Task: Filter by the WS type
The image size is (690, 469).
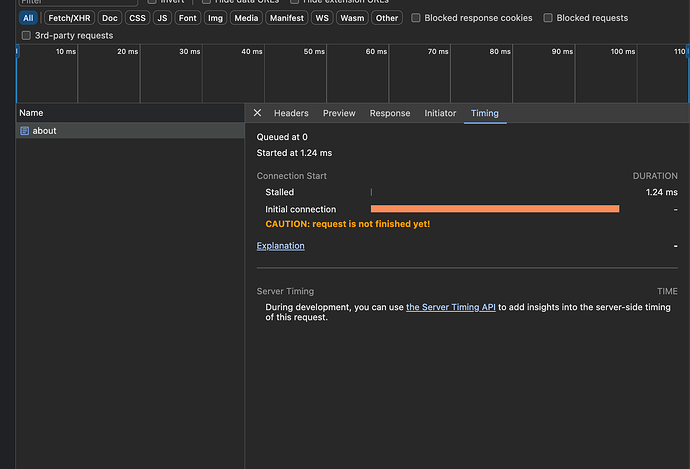Action: (322, 18)
